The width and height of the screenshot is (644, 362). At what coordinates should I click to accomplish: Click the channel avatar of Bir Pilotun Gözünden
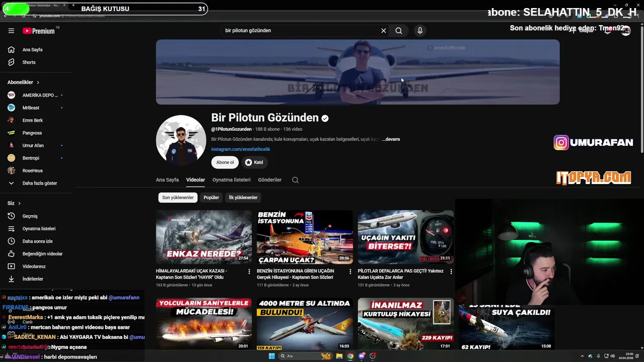pyautogui.click(x=181, y=140)
